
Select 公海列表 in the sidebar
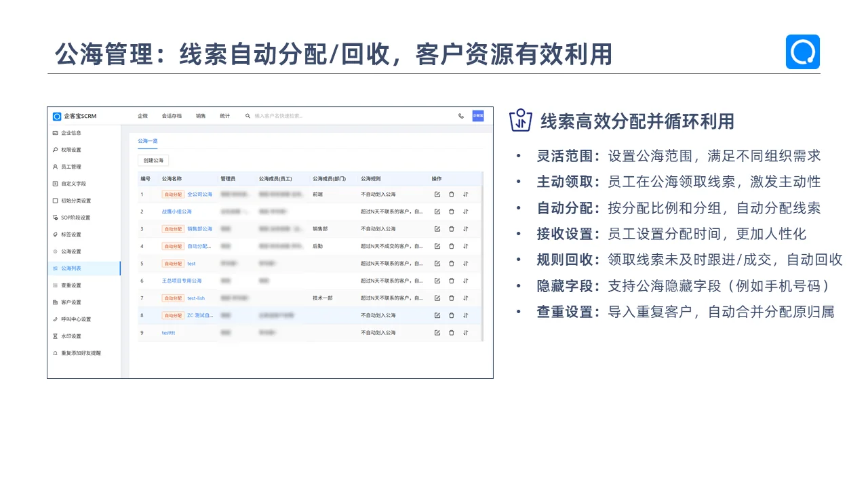click(x=84, y=268)
